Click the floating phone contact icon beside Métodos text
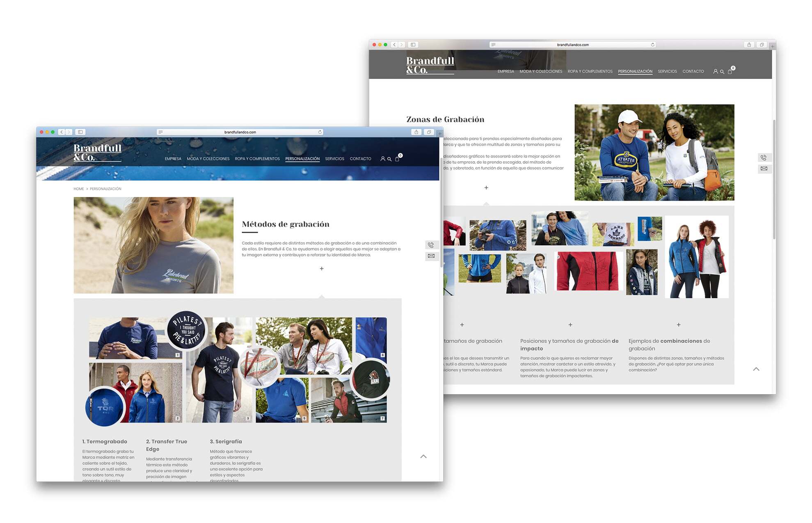Image resolution: width=812 pixels, height=523 pixels. pos(431,245)
